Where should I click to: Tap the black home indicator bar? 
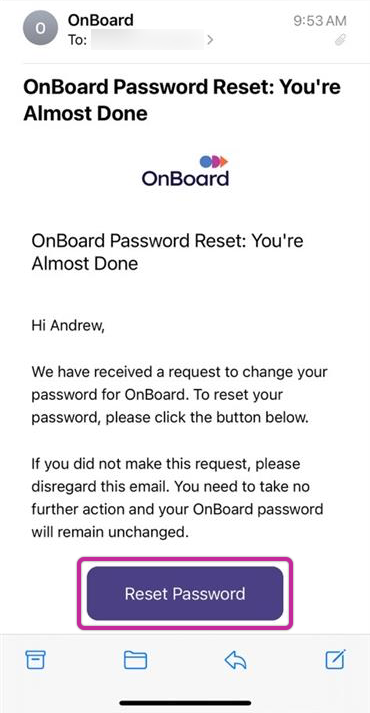tap(185, 703)
